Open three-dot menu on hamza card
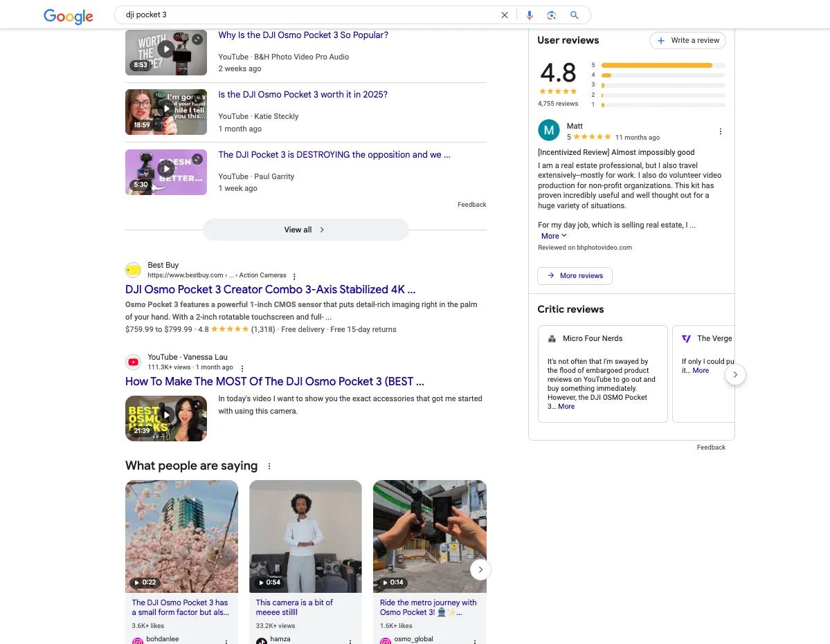The width and height of the screenshot is (830, 644). [350, 641]
